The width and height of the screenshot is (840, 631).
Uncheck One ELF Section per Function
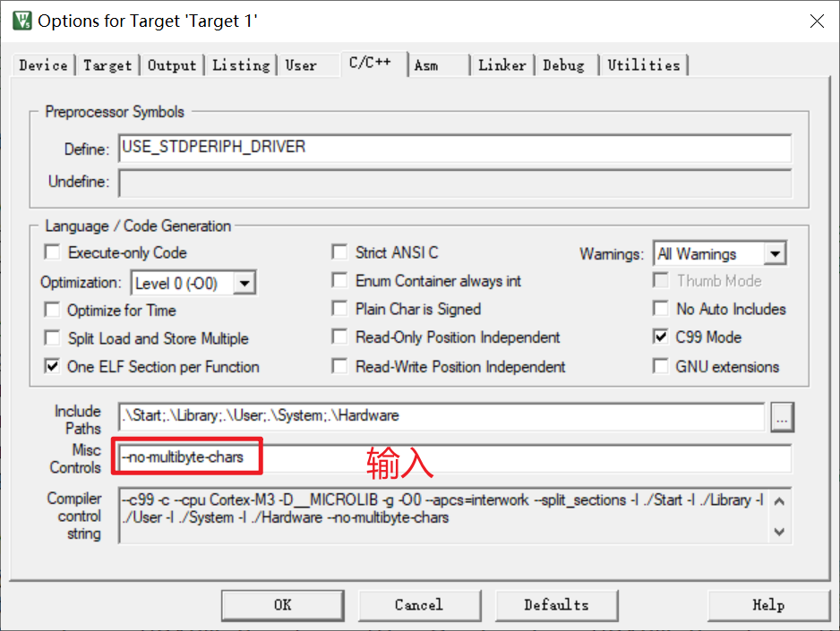tap(52, 367)
